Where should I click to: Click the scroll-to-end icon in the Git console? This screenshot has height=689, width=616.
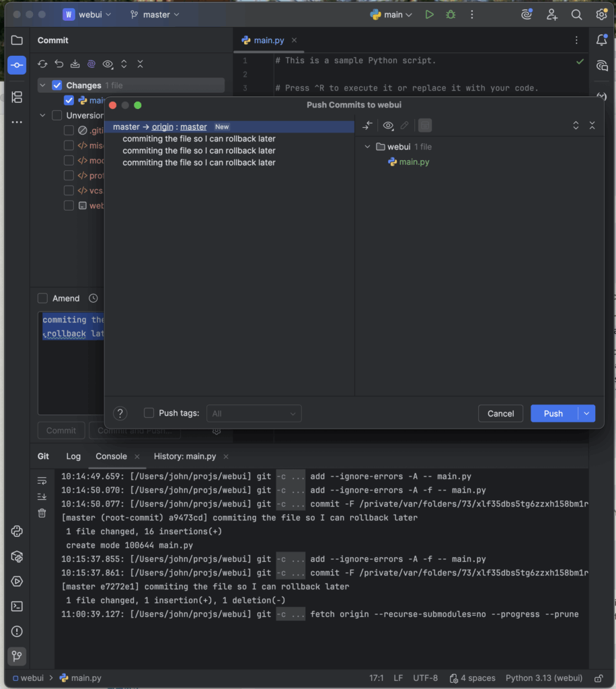coord(42,497)
